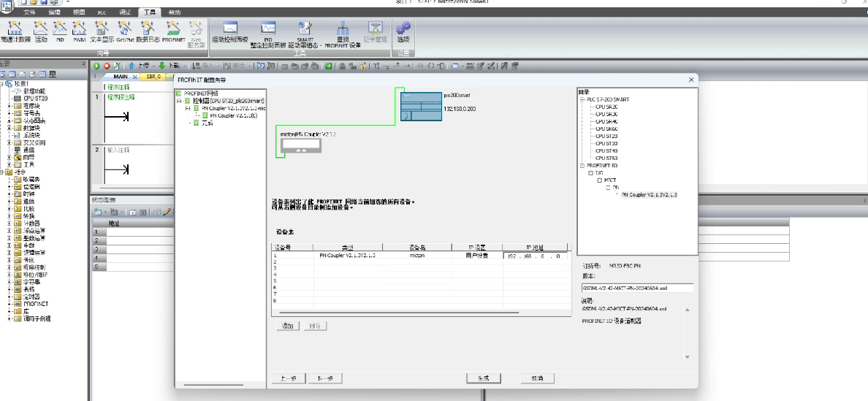
Task: Open the PID wizard in ribbon
Action: click(60, 31)
